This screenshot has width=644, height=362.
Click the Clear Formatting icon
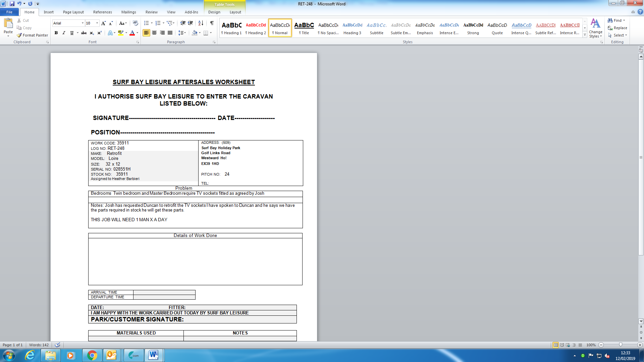tap(136, 23)
